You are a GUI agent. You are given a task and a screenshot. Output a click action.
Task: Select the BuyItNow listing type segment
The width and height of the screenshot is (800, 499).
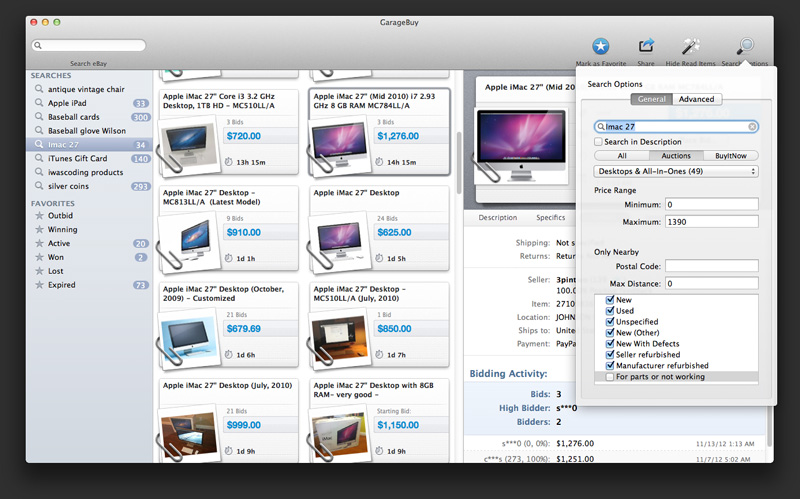[x=731, y=156]
